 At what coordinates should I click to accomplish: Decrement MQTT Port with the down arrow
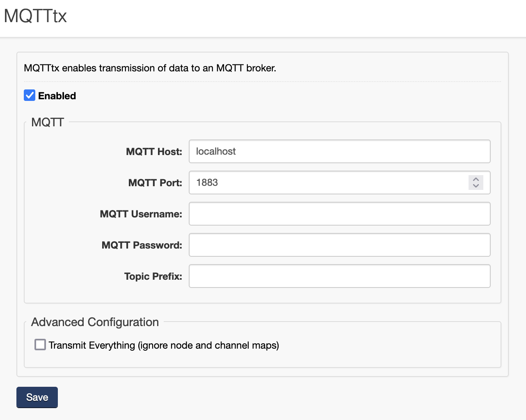[x=476, y=186]
